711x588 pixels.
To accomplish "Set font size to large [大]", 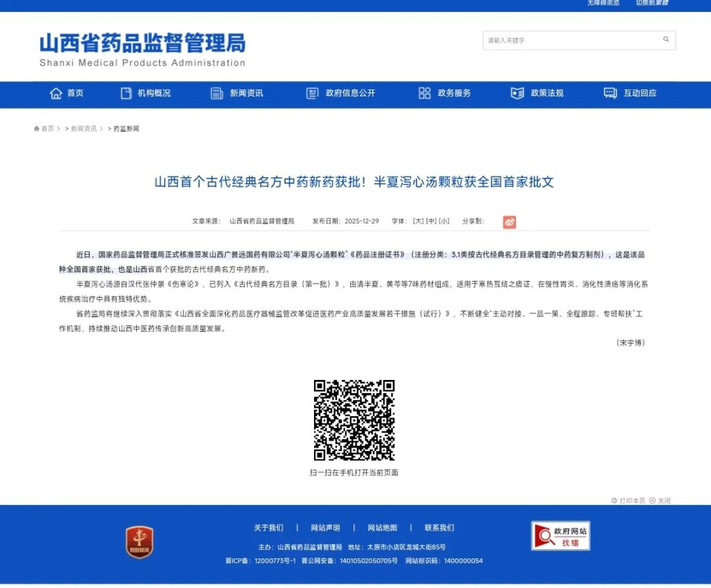I will 418,221.
